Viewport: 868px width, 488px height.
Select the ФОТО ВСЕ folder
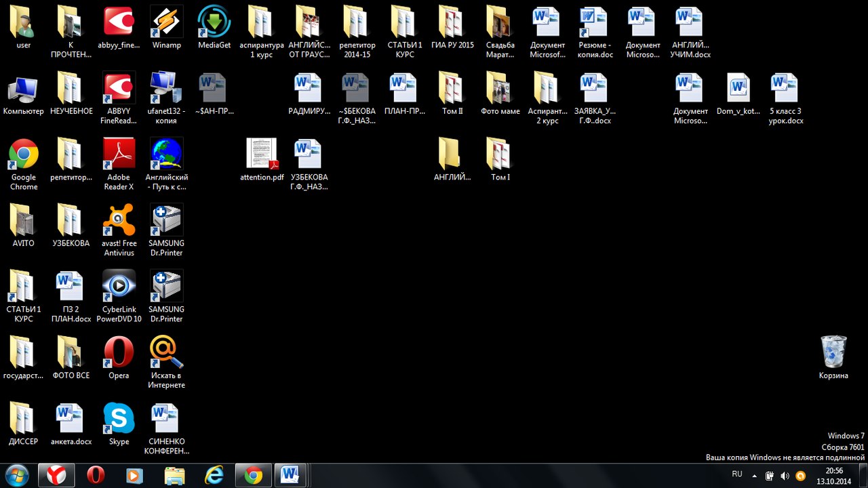point(71,357)
